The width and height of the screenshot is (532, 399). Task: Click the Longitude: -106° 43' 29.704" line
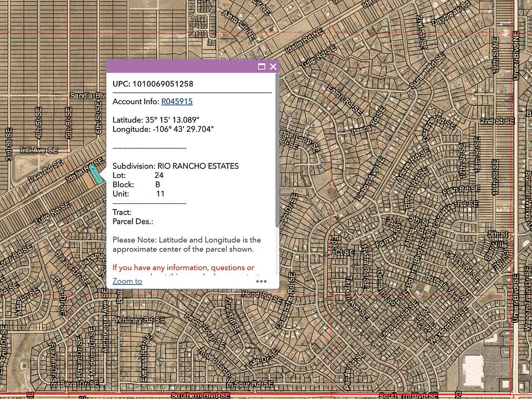pos(163,129)
